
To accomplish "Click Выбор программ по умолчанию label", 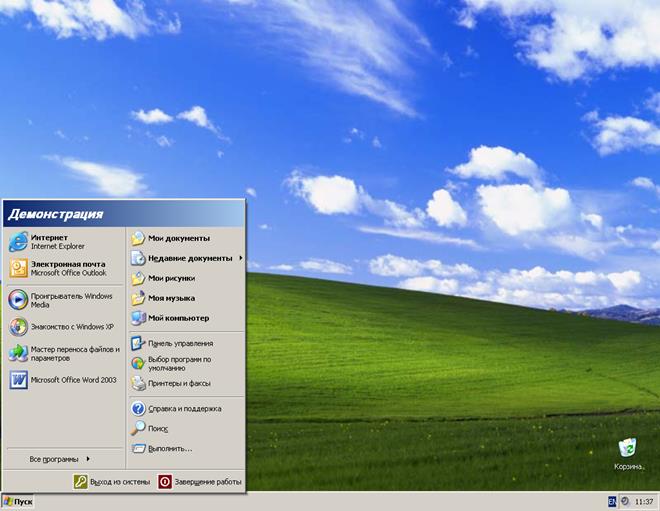I will (180, 364).
